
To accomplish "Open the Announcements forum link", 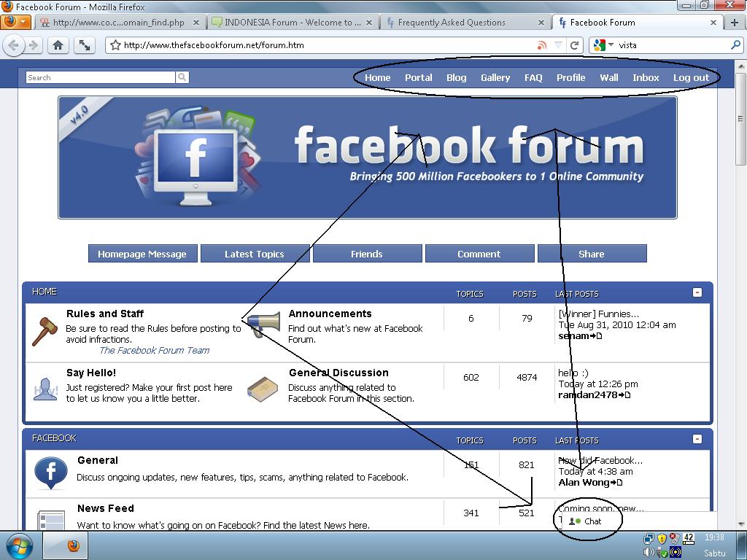I will click(330, 314).
